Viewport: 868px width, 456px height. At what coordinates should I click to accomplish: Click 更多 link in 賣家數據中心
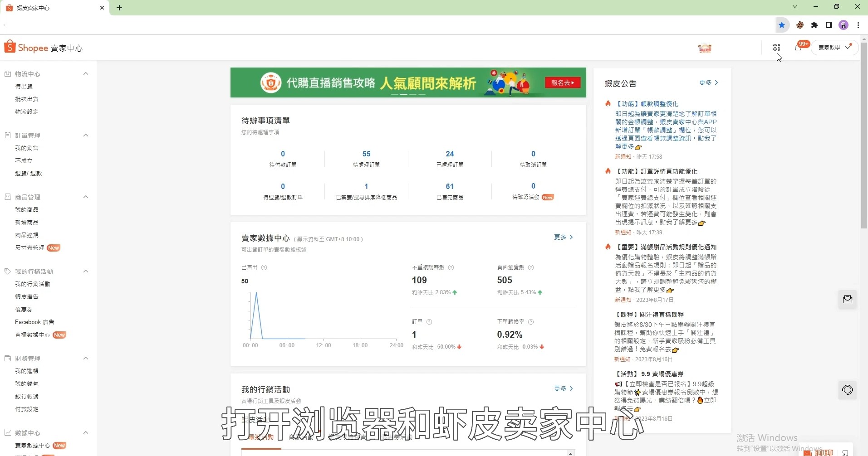pos(564,237)
